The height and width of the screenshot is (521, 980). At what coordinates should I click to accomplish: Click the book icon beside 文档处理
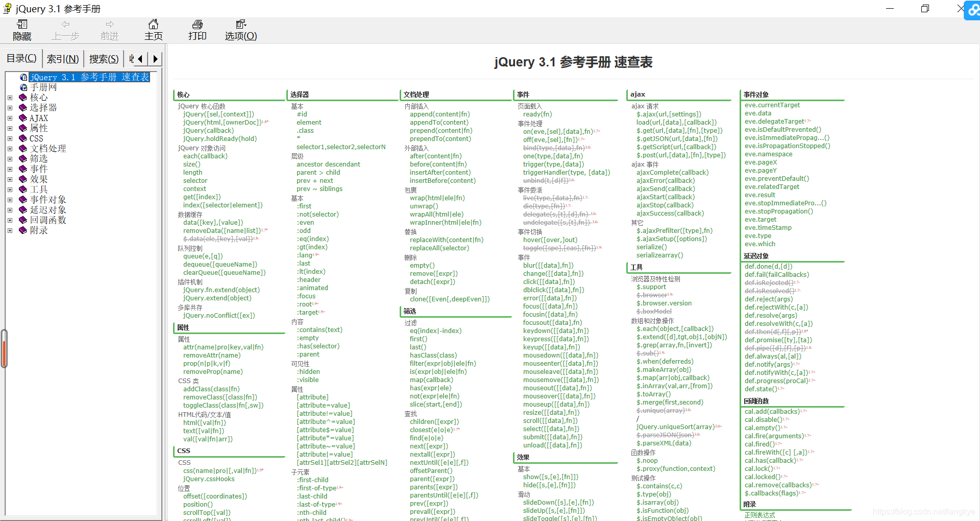pyautogui.click(x=22, y=148)
